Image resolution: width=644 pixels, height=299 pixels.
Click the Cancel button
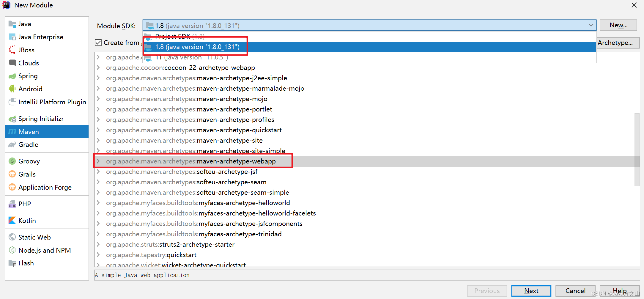[575, 291]
